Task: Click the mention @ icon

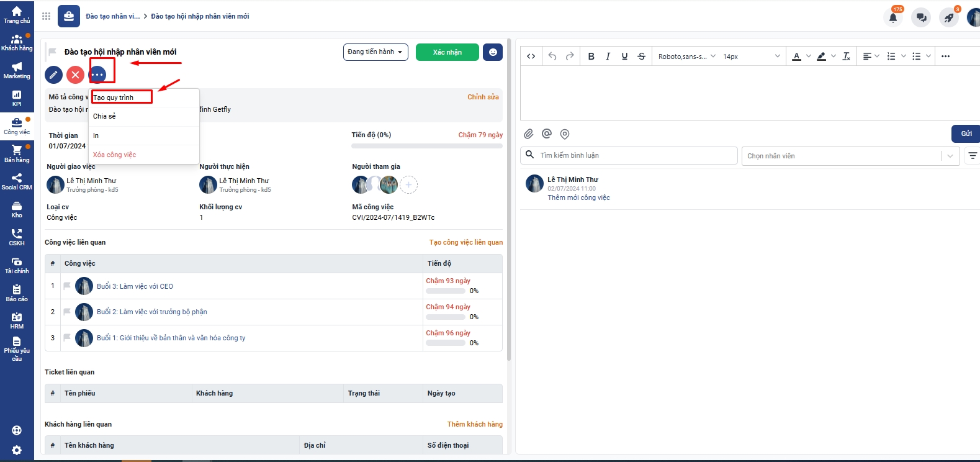Action: pyautogui.click(x=547, y=134)
